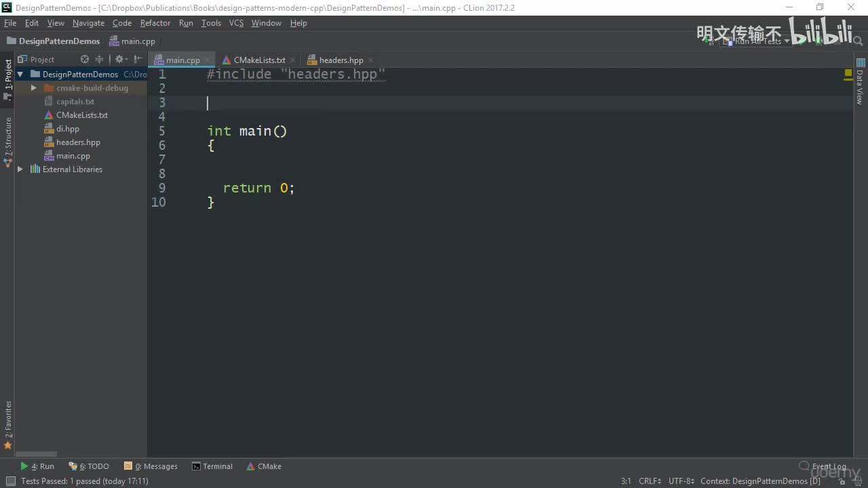Open the VCS menu

coord(236,23)
